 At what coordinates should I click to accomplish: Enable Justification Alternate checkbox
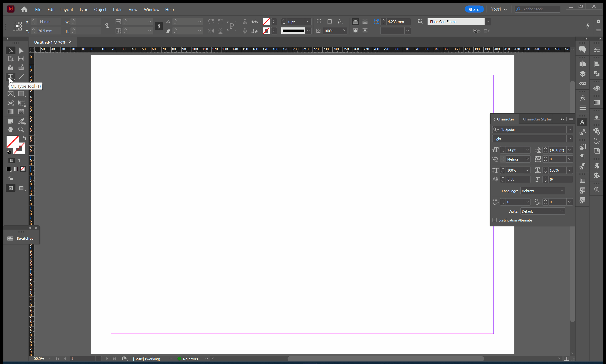pos(495,220)
